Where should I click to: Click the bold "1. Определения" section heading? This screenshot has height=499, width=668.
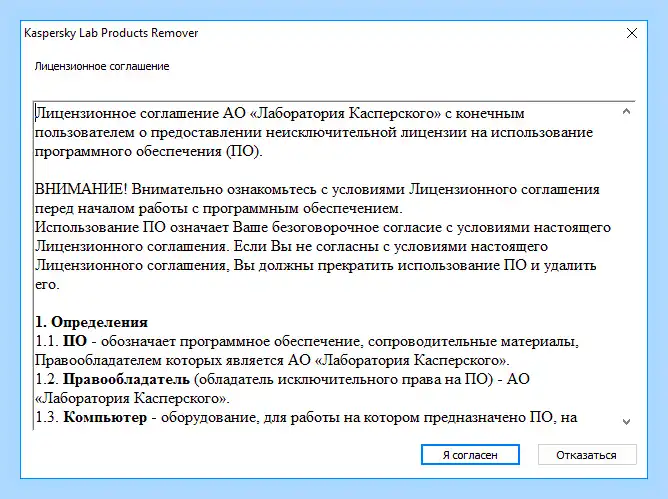point(91,322)
